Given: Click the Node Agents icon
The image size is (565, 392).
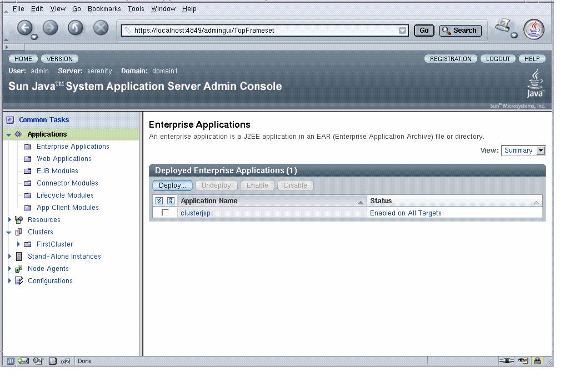Looking at the screenshot, I should pyautogui.click(x=19, y=269).
